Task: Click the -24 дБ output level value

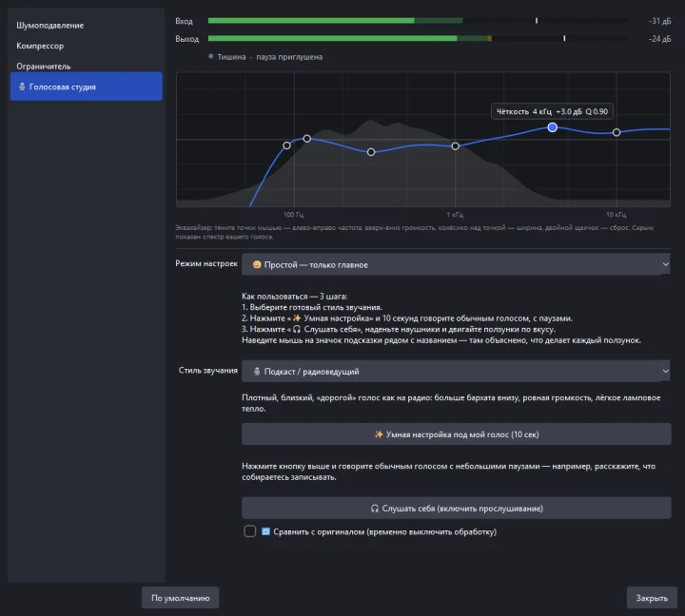Action: click(659, 39)
